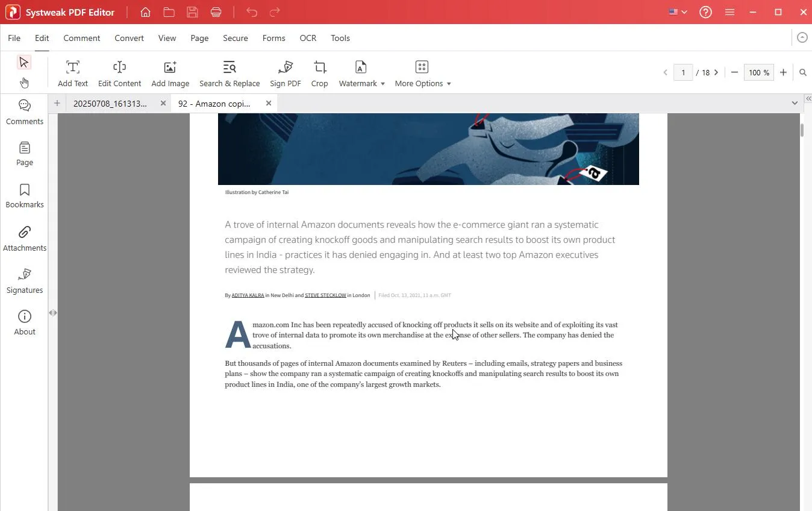Viewport: 812px width, 511px height.
Task: Open the Edit Content tool
Action: (119, 72)
